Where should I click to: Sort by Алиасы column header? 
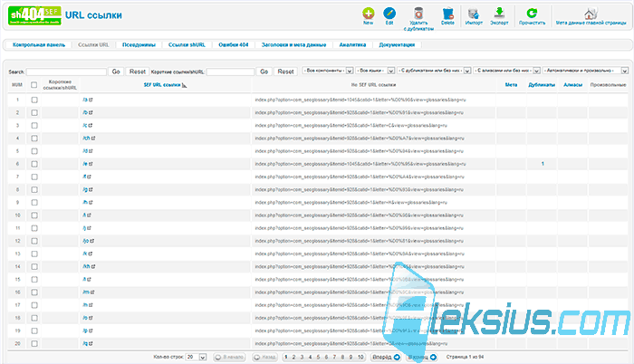[573, 85]
